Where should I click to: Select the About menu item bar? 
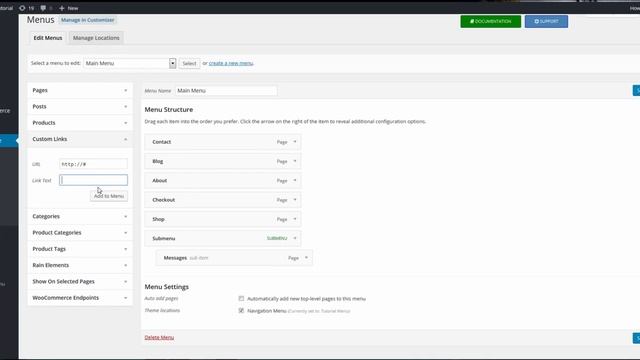pos(222,180)
